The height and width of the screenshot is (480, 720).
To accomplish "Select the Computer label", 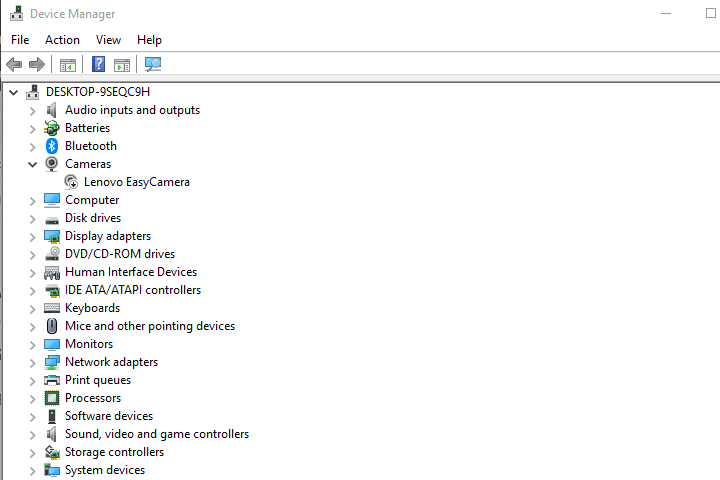I will 92,200.
